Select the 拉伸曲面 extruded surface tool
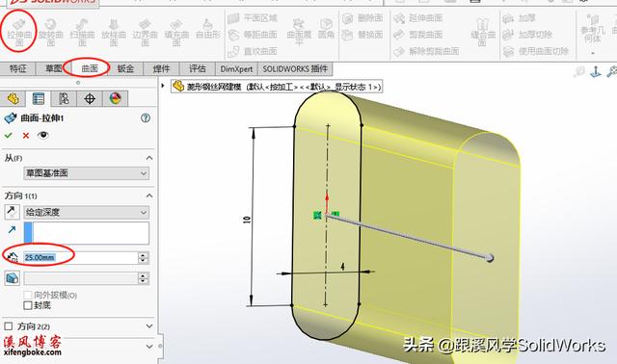 19,33
